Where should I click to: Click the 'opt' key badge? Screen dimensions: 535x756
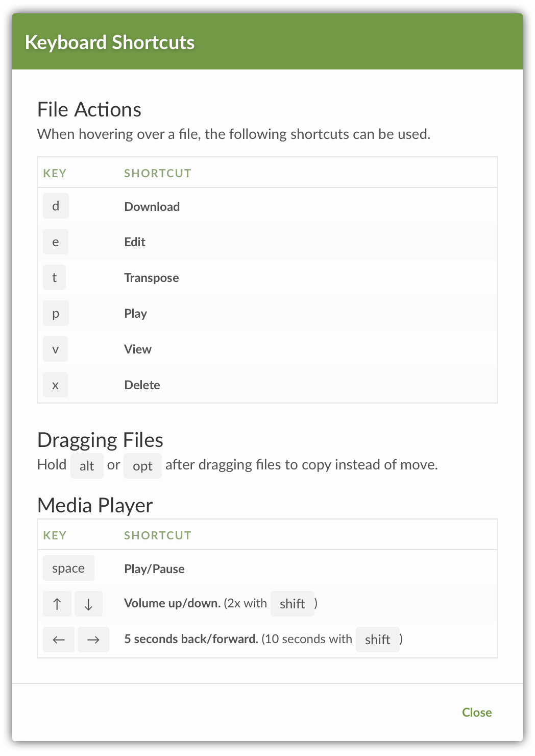coord(142,466)
